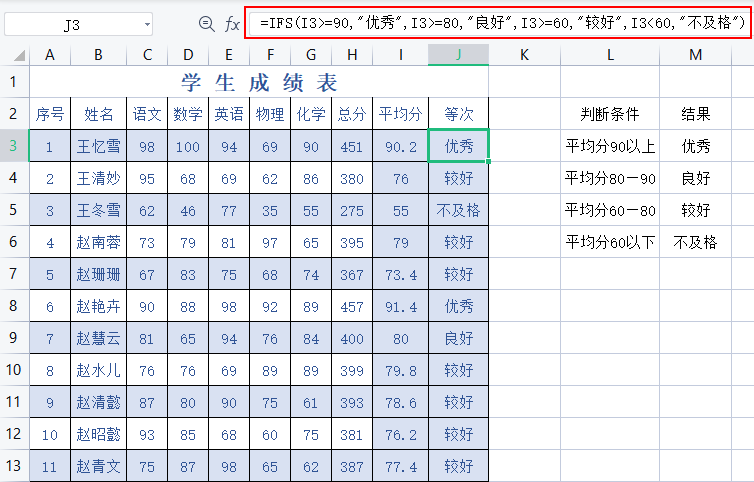The height and width of the screenshot is (482, 754).
Task: Click the zoom magnifier icon beside fx
Action: (207, 23)
